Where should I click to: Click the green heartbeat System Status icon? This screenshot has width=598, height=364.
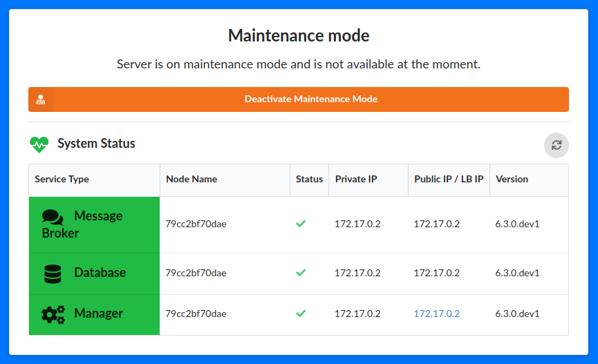[x=39, y=144]
